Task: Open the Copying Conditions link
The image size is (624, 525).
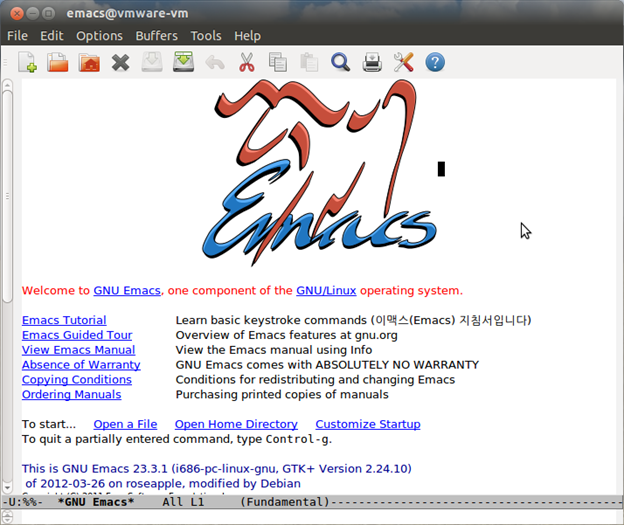Action: point(77,380)
